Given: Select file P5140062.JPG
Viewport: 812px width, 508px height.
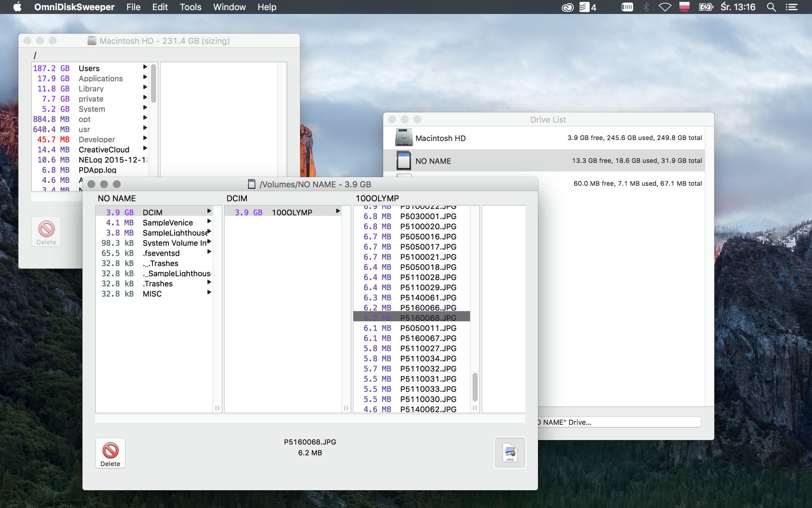Looking at the screenshot, I should click(412, 409).
